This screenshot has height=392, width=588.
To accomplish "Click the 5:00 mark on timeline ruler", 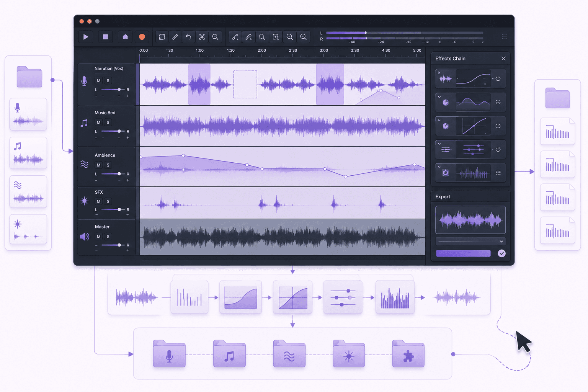I will point(417,51).
